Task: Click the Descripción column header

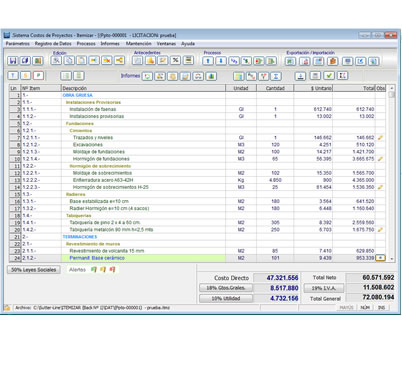Action: (143, 88)
